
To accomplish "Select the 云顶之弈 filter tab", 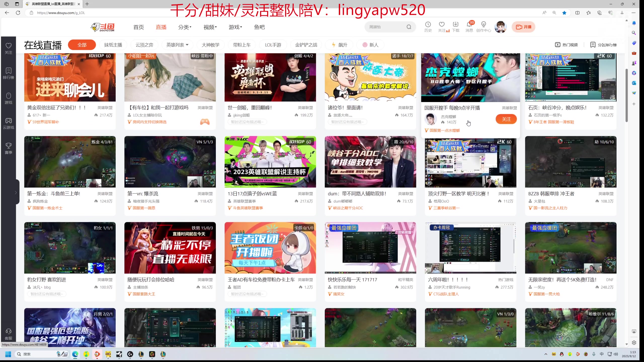I will coord(144,45).
